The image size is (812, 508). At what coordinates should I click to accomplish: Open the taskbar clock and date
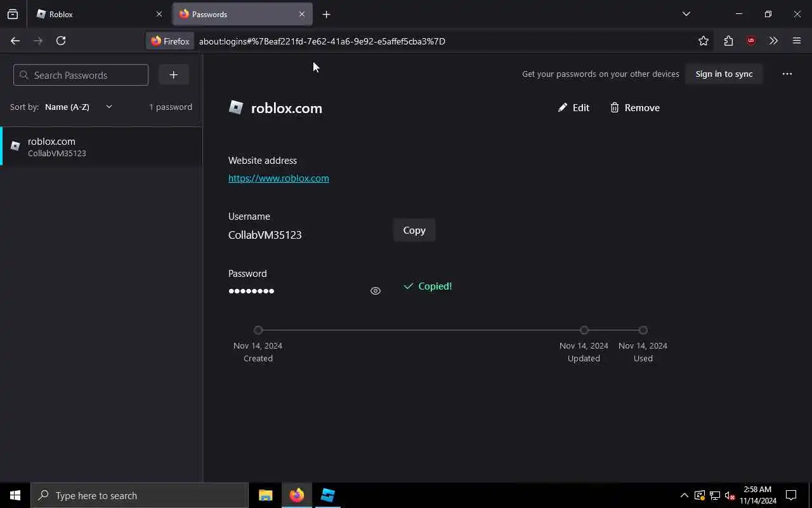(x=758, y=495)
